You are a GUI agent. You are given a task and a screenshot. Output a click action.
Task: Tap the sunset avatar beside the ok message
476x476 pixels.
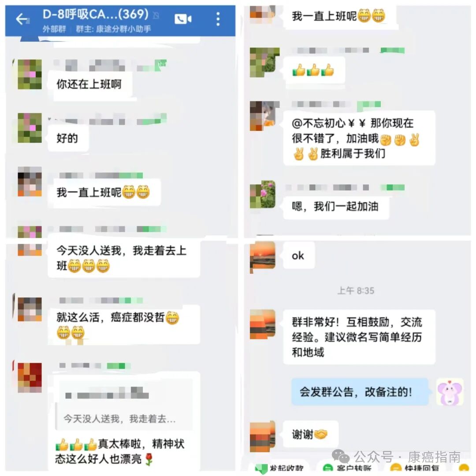click(x=262, y=256)
